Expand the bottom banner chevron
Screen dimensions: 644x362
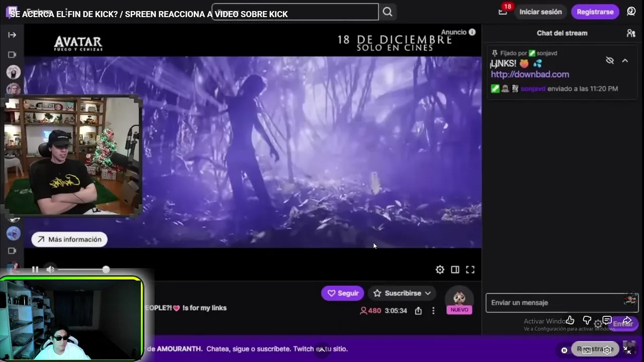coord(322,350)
